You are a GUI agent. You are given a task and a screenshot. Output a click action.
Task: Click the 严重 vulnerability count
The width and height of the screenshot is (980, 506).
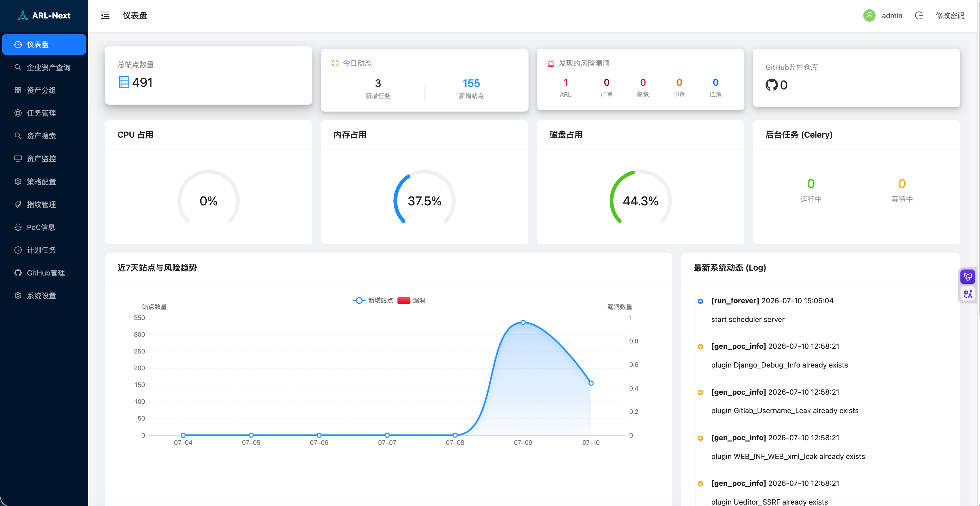606,82
